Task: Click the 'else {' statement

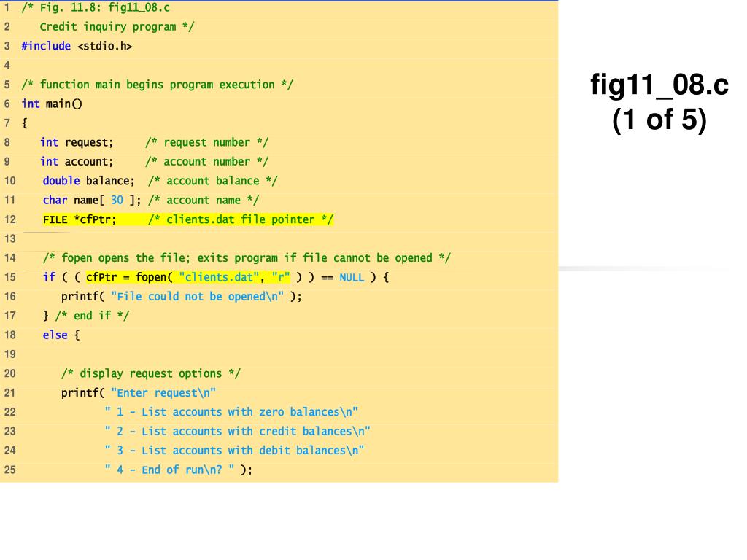Action: [61, 335]
